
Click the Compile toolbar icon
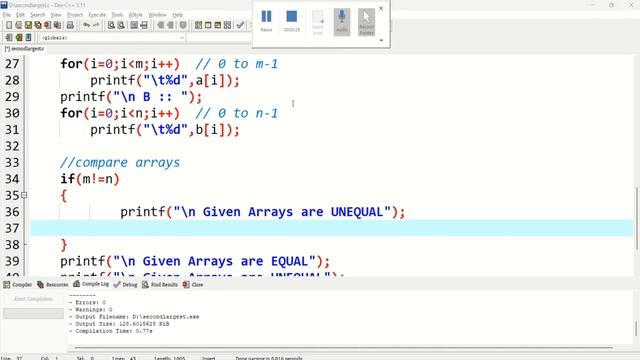point(198,25)
